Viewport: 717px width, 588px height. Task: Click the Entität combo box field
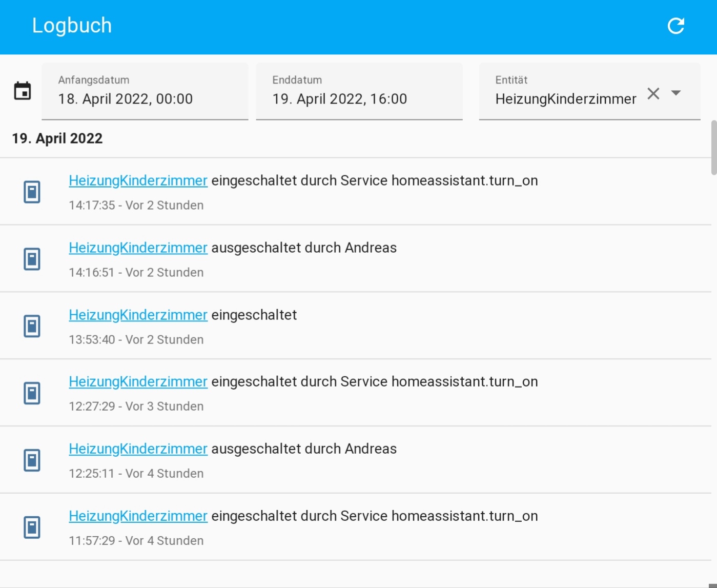565,93
